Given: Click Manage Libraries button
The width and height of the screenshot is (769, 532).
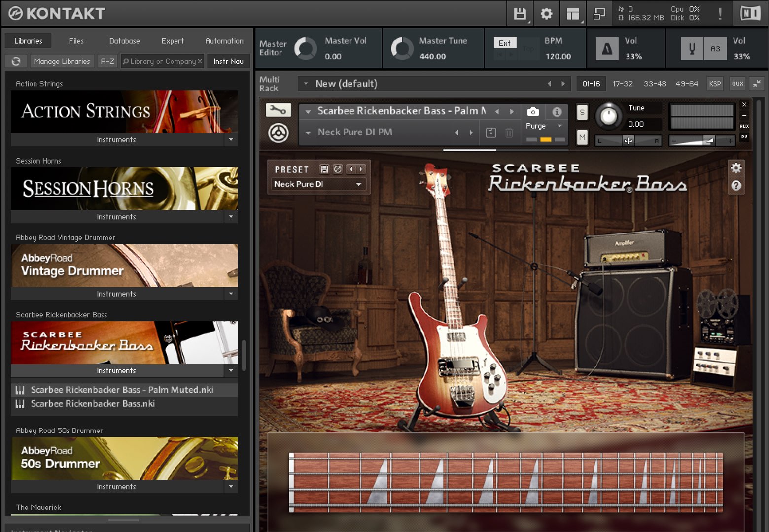Looking at the screenshot, I should 62,61.
